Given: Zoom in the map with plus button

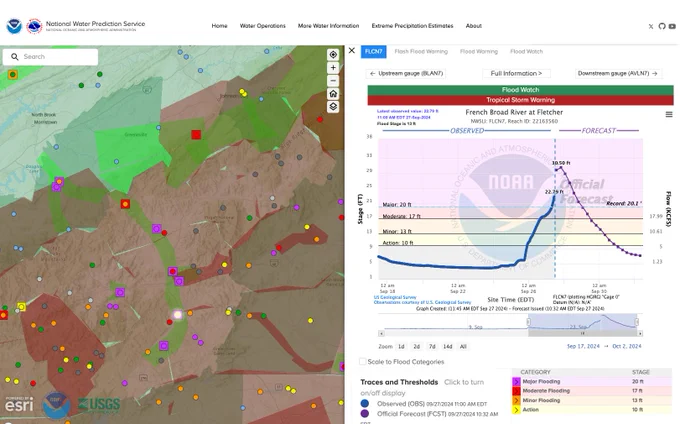Looking at the screenshot, I should [333, 68].
